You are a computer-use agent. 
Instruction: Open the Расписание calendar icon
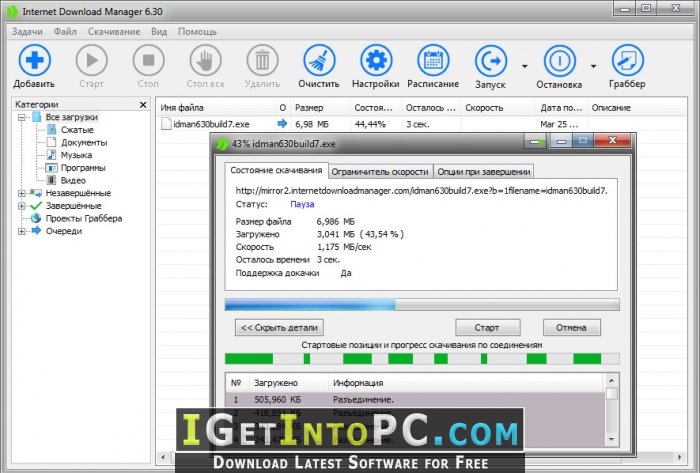pos(433,60)
